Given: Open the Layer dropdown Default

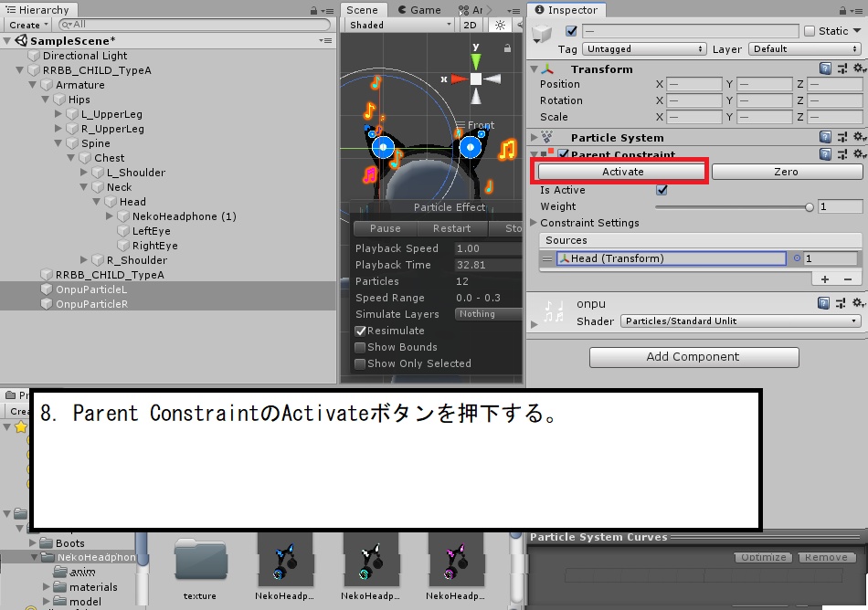Looking at the screenshot, I should coord(804,48).
